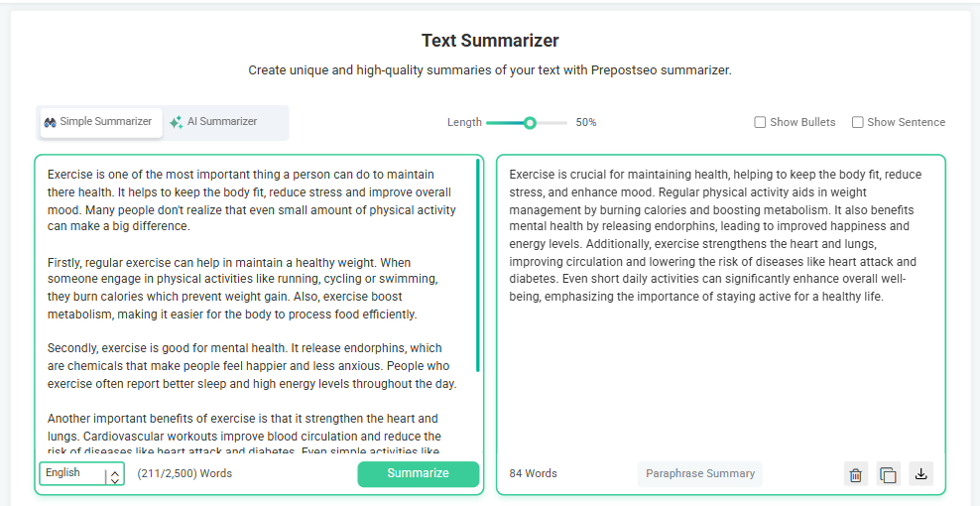Viewport: 980px width, 506px height.
Task: Open the English language dropdown
Action: 82,473
